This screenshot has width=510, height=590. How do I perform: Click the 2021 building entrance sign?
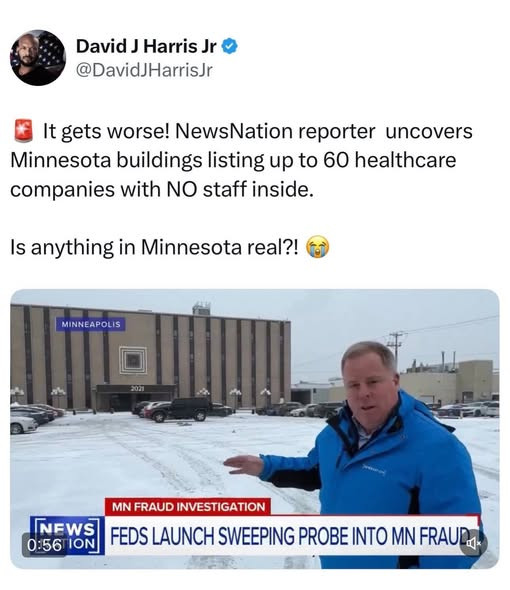tap(137, 388)
